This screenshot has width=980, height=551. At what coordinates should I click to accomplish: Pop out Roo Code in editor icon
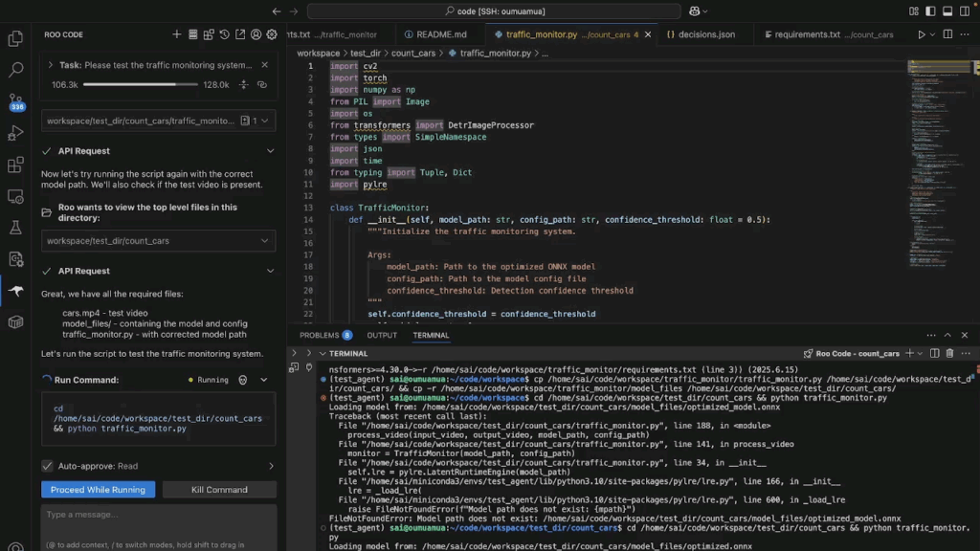point(240,34)
